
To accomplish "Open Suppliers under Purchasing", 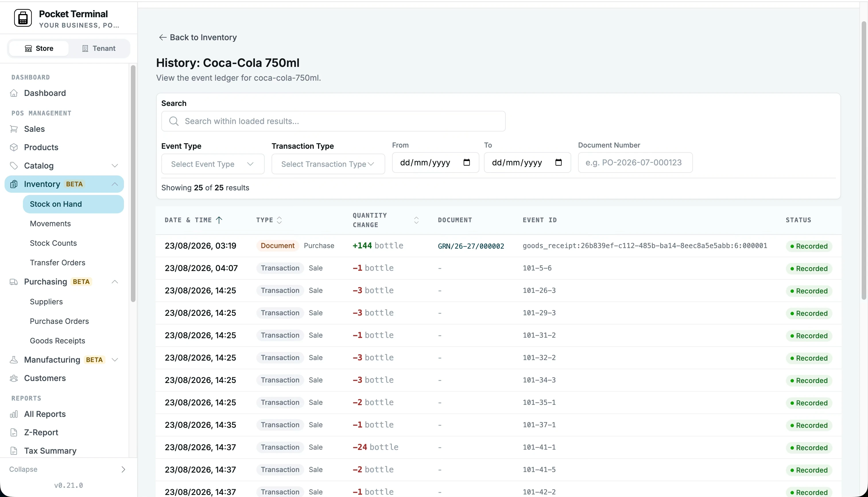I will pos(46,302).
